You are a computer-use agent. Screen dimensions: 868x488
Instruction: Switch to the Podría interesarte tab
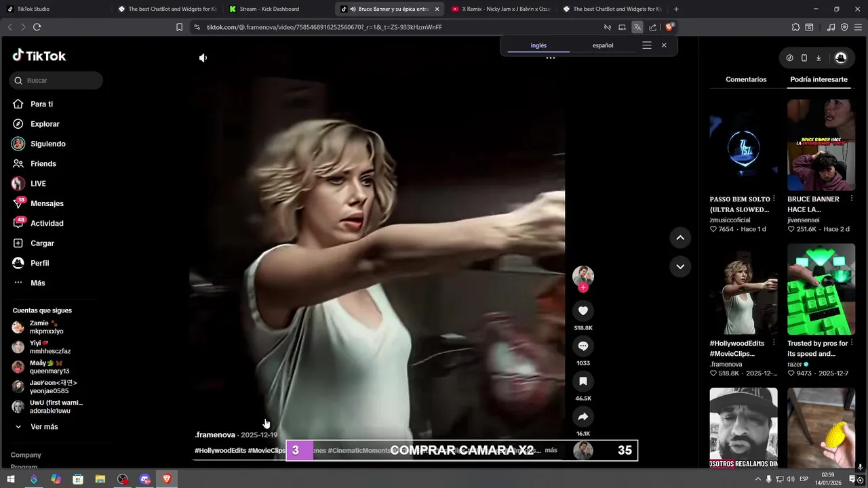point(818,79)
